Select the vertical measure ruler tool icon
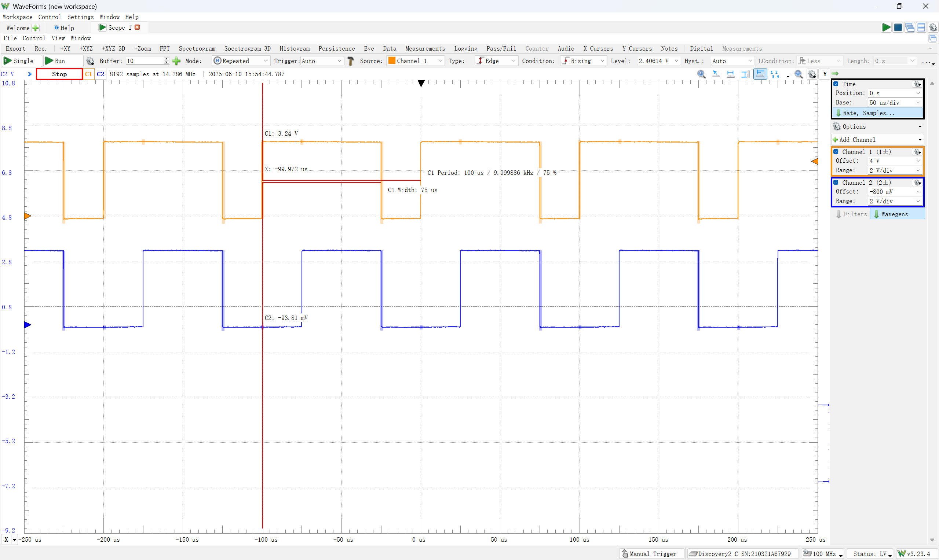Image resolution: width=939 pixels, height=560 pixels. pyautogui.click(x=745, y=74)
